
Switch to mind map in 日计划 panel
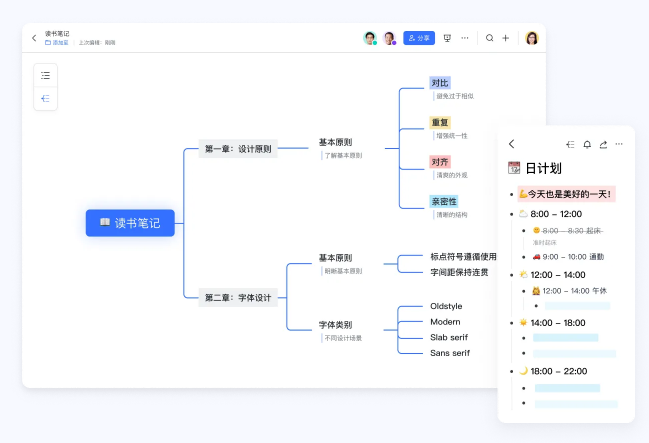coord(570,144)
